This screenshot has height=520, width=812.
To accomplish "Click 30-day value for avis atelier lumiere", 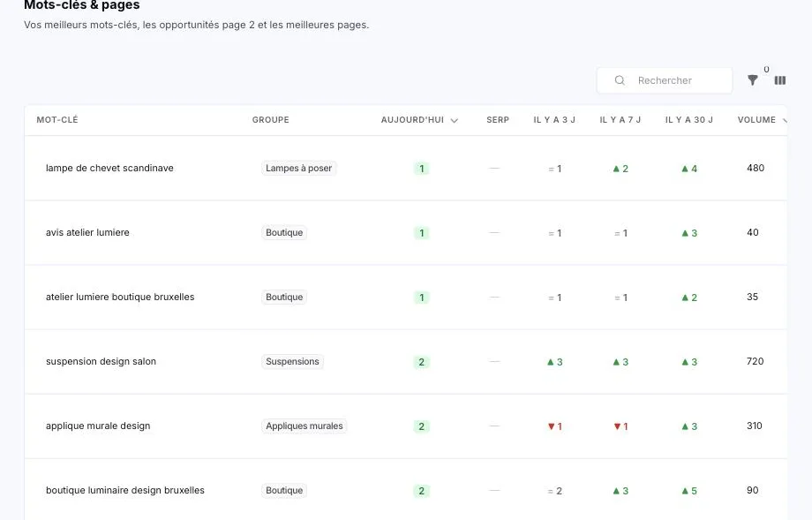I will 689,234.
